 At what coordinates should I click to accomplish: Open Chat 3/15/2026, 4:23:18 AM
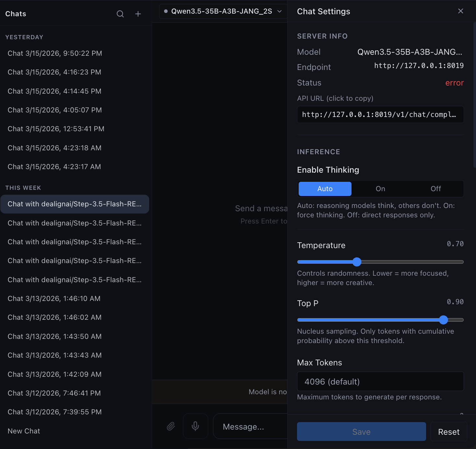tap(75, 148)
